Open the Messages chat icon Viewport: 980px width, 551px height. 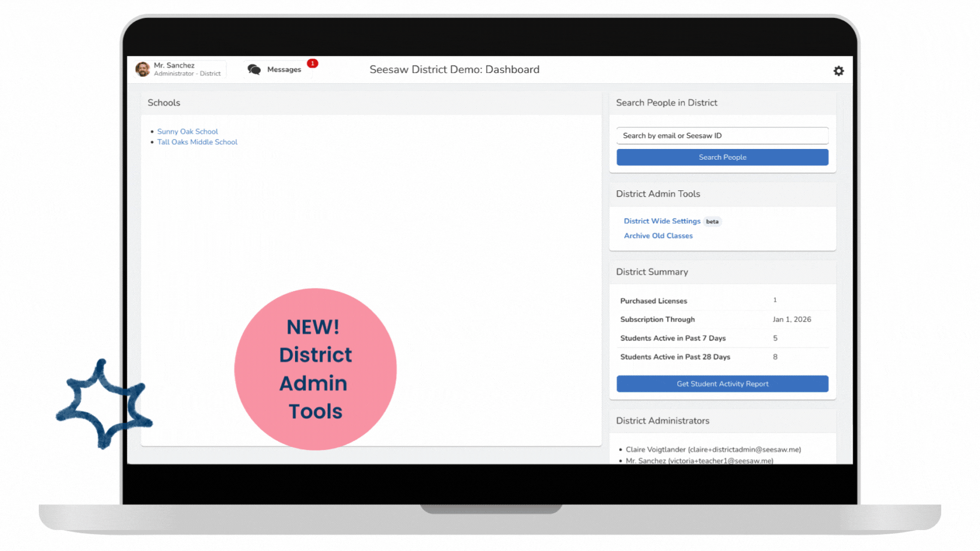click(x=254, y=69)
